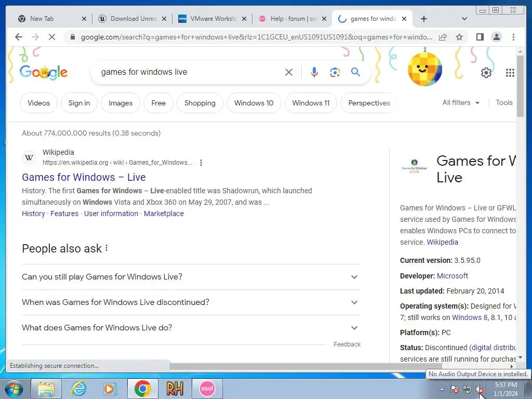532x399 pixels.
Task: Open the Windows Start menu orb
Action: pos(14,389)
